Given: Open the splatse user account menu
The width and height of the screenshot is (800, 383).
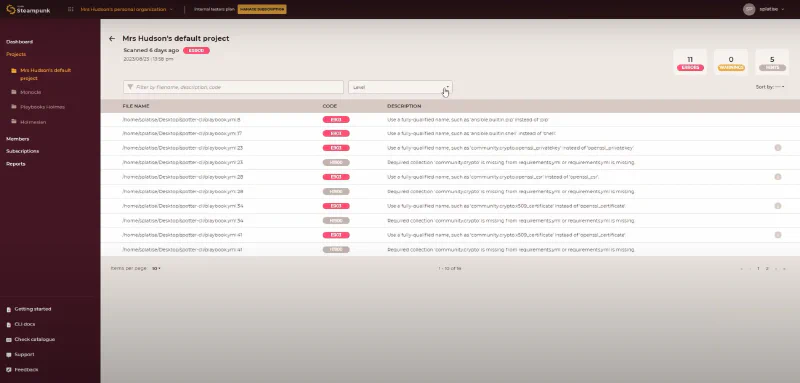Looking at the screenshot, I should 764,9.
